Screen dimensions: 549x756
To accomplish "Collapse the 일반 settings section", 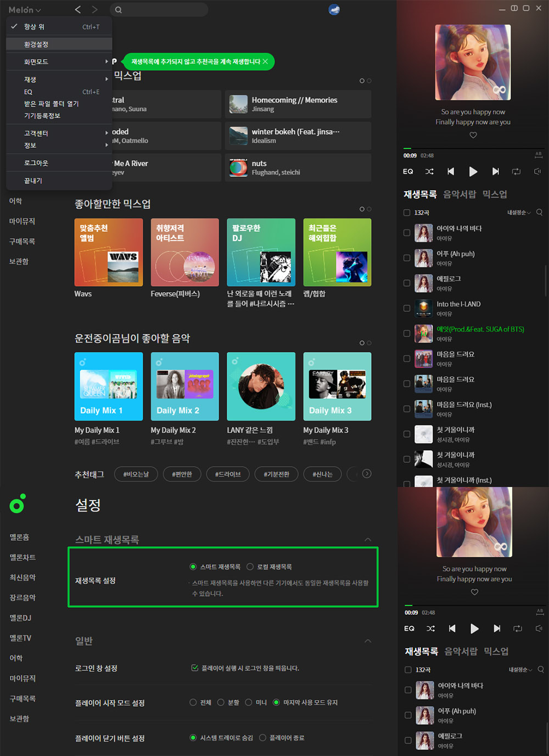I will pyautogui.click(x=368, y=641).
